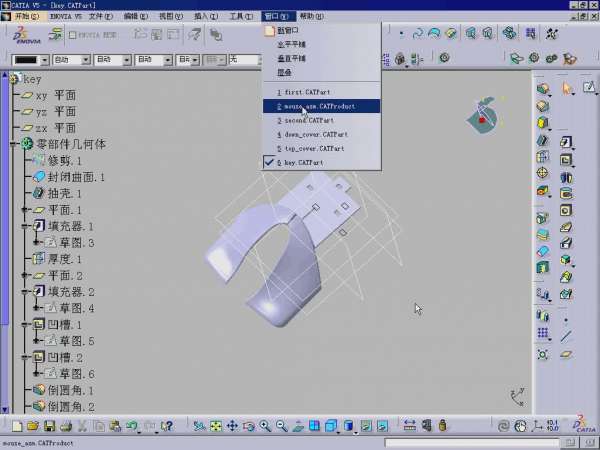Collapse the 凹槽.2 tree node
The image size is (600, 450).
(x=26, y=357)
